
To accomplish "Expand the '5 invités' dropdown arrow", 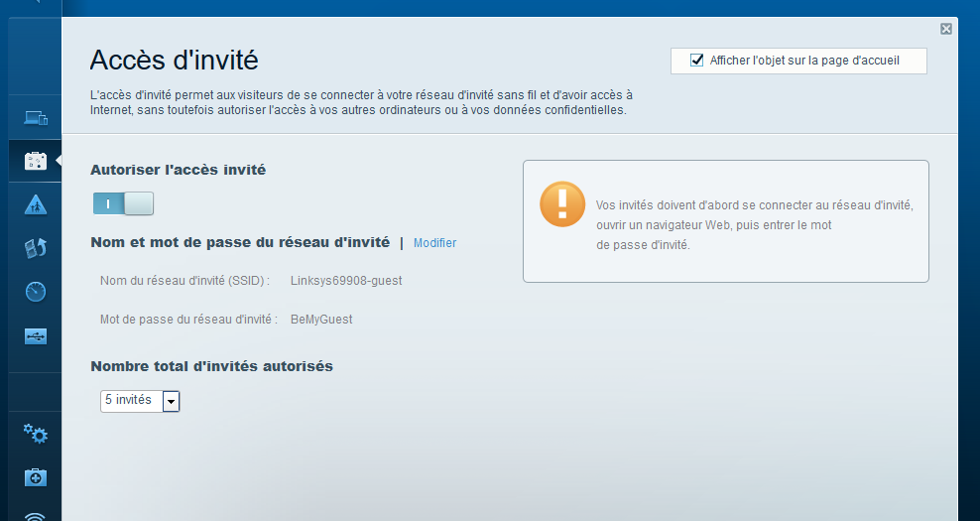I will coord(171,401).
